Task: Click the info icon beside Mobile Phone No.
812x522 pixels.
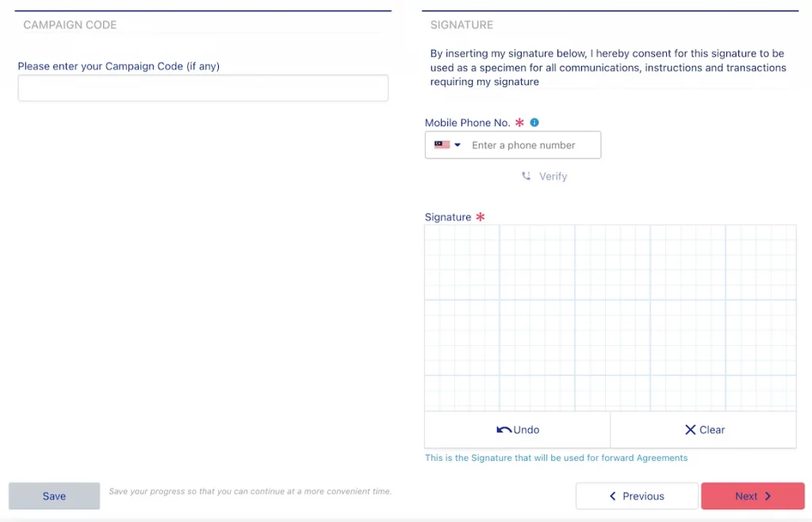Action: 534,122
